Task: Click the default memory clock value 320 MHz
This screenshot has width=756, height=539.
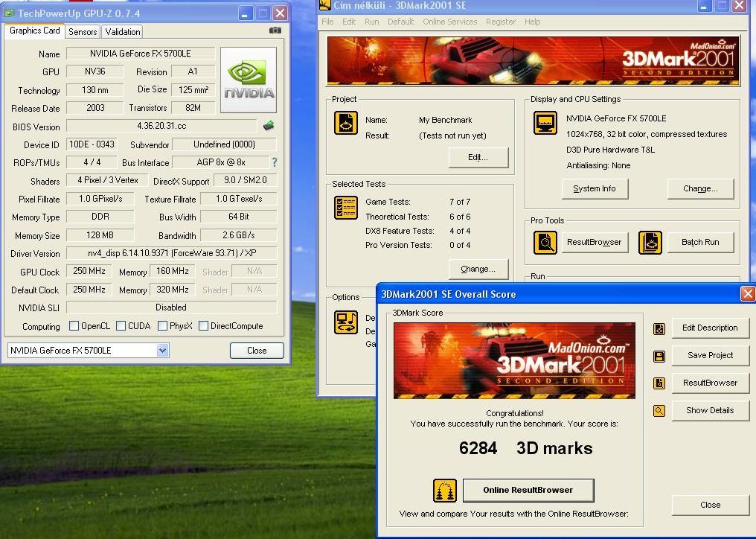Action: 173,290
